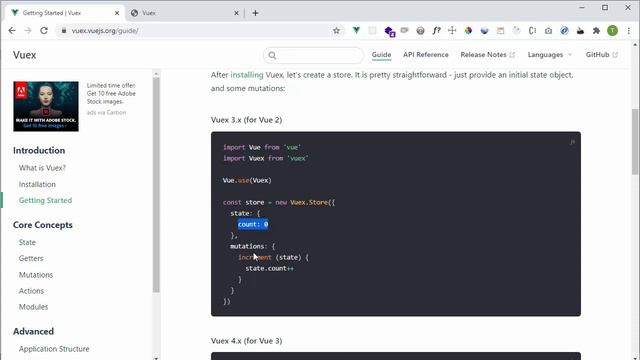Click the crosshair move extension icon

(x=452, y=30)
